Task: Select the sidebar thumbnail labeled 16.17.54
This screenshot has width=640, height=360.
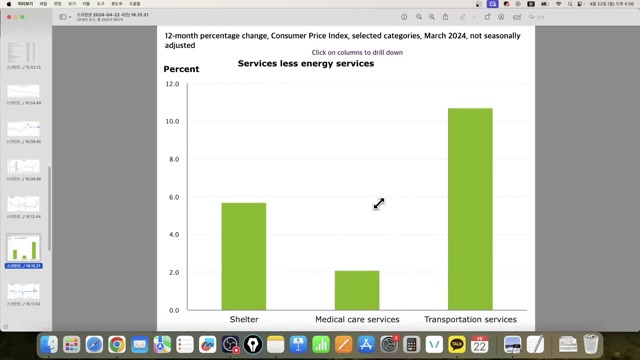Action: [23, 292]
